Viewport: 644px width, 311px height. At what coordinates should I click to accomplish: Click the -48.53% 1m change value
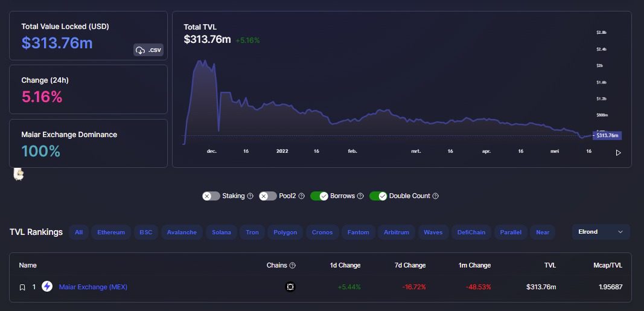click(x=479, y=287)
